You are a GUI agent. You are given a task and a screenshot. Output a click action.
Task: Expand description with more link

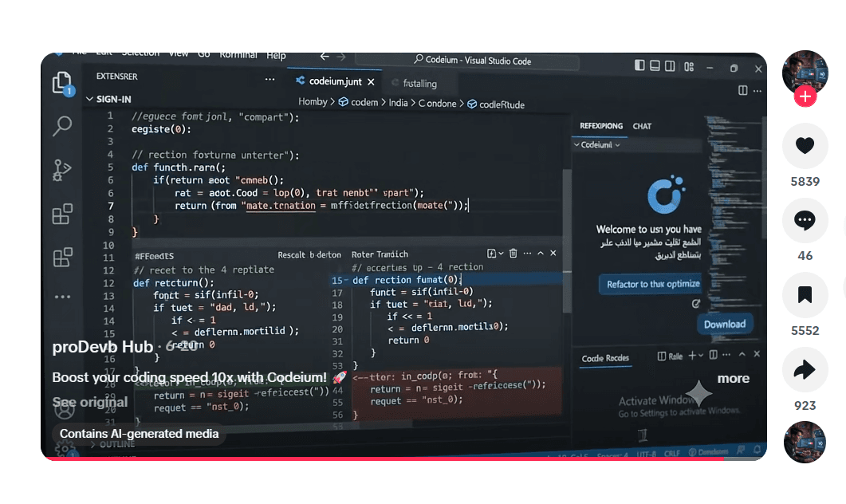point(734,379)
